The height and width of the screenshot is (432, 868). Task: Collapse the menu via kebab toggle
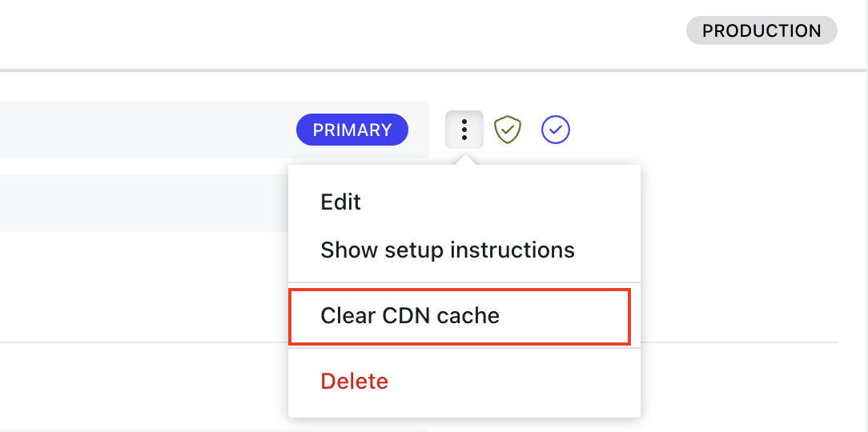(464, 130)
